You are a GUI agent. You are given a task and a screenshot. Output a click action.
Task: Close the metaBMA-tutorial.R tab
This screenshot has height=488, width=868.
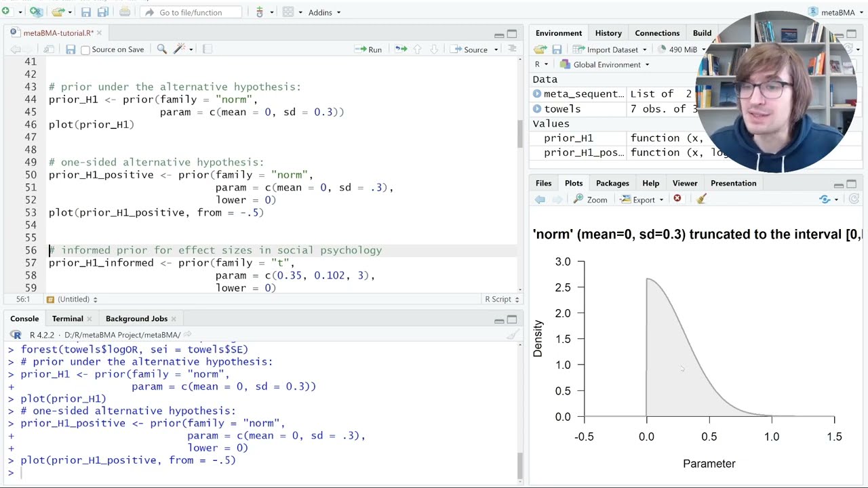click(x=99, y=33)
